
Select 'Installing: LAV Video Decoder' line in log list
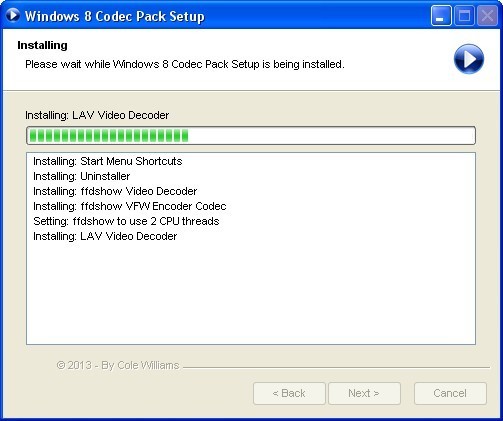tap(105, 236)
